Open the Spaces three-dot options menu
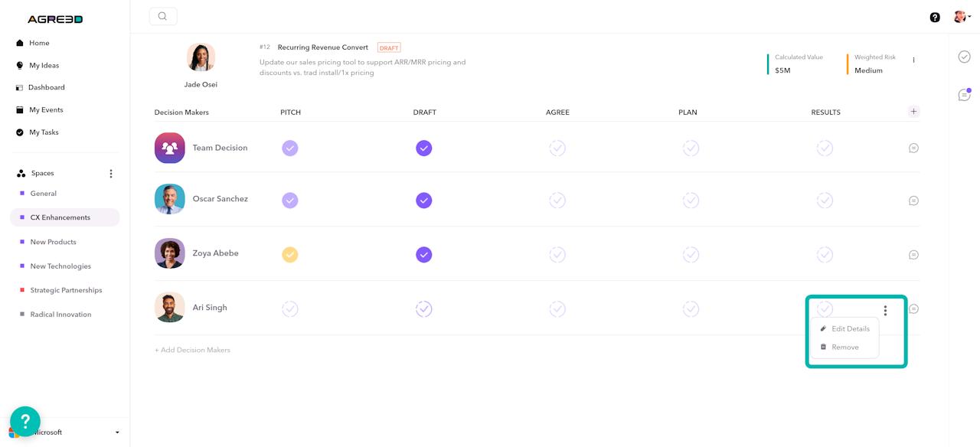The height and width of the screenshot is (447, 980). tap(111, 174)
